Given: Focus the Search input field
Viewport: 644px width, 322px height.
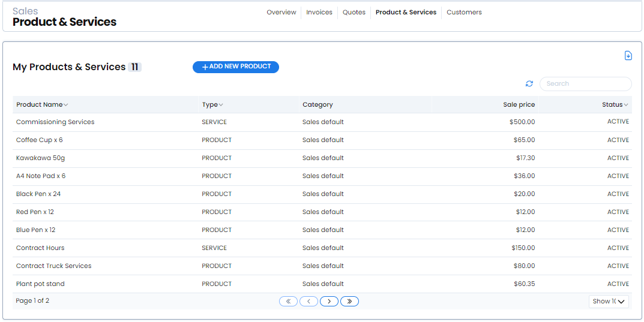Looking at the screenshot, I should 585,84.
